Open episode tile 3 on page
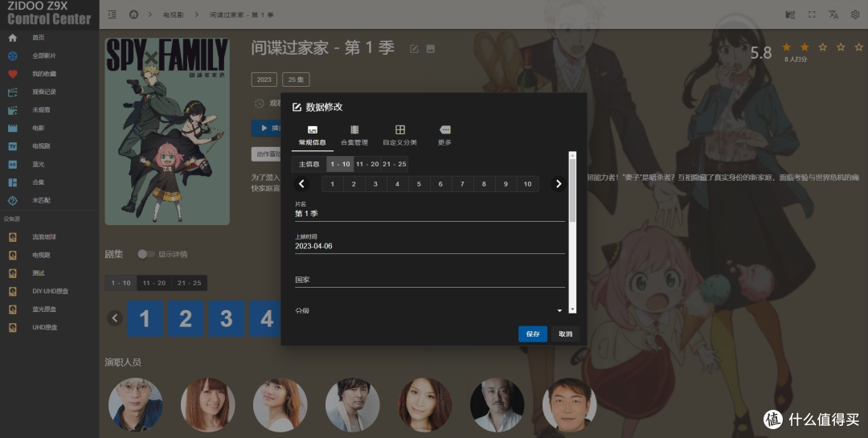Image resolution: width=868 pixels, height=438 pixels. [227, 318]
